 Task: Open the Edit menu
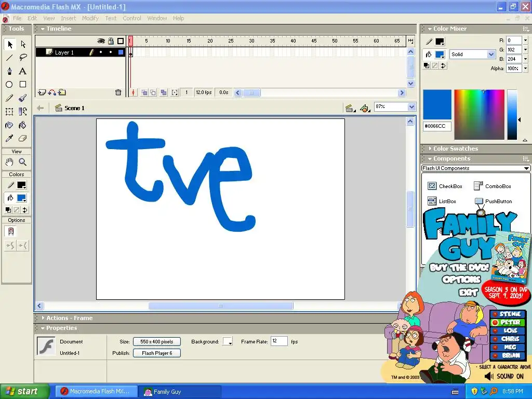(32, 18)
